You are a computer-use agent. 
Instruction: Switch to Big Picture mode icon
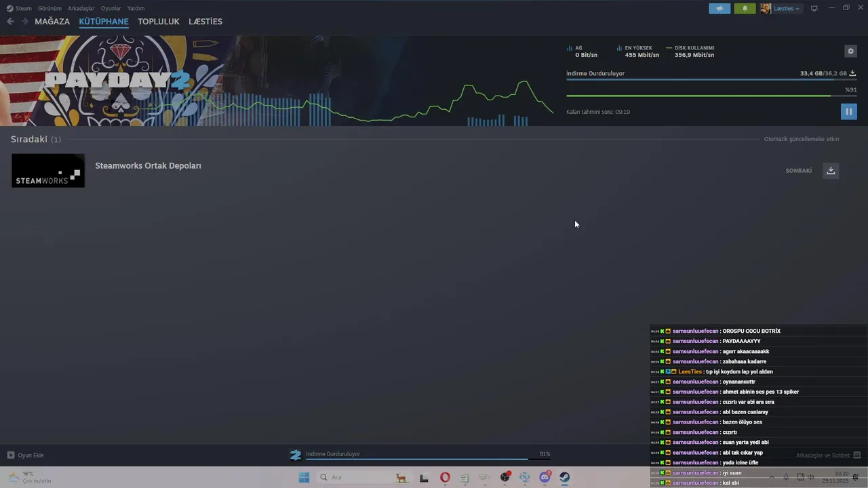click(x=814, y=9)
